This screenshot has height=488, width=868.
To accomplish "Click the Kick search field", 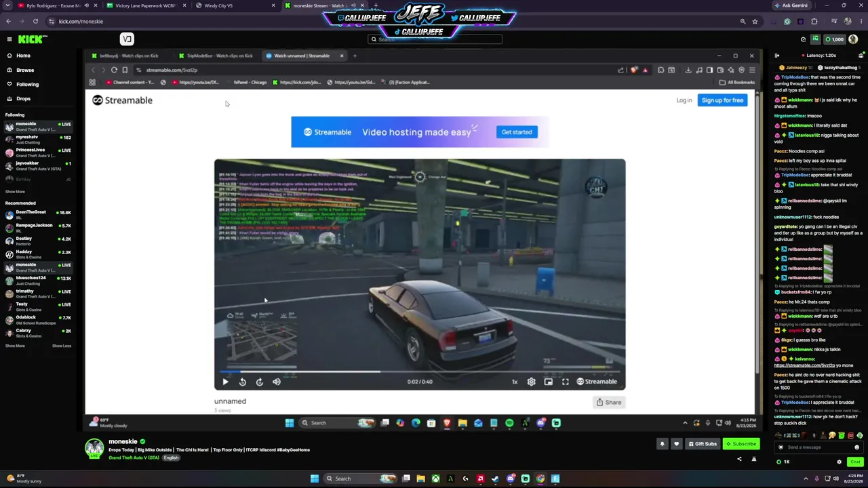I will (x=435, y=39).
